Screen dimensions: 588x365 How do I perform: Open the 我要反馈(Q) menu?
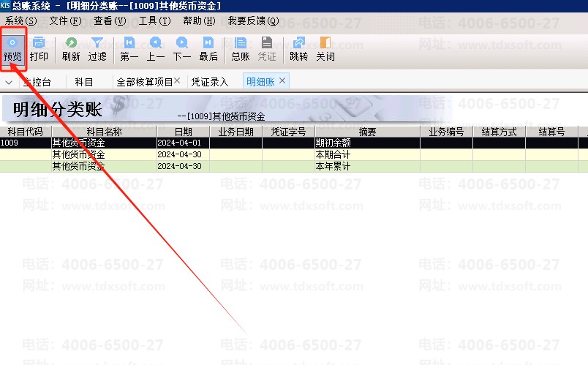pos(253,21)
